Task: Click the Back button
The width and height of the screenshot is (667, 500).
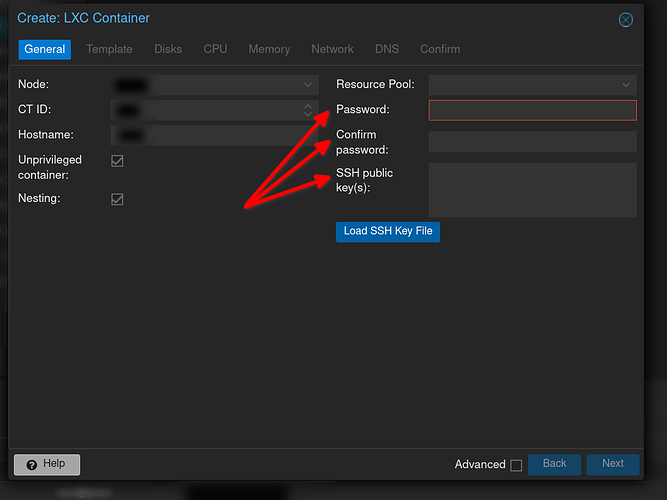Action: 554,464
